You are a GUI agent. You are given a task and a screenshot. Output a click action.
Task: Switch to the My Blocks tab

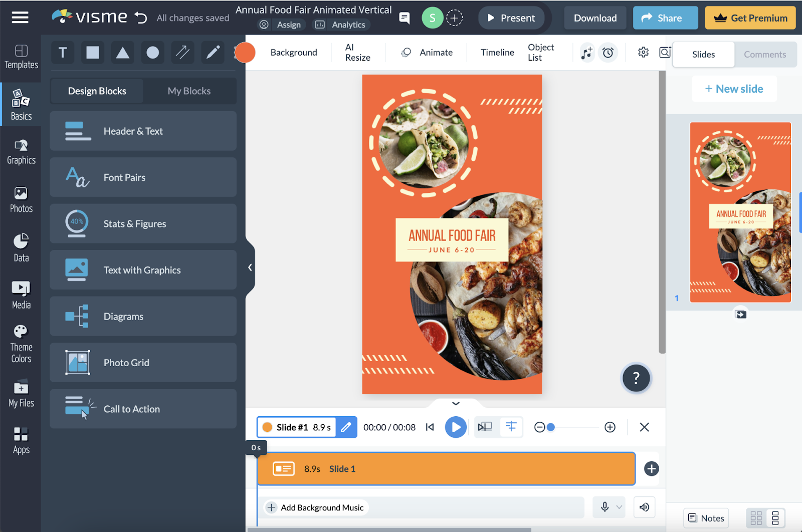[189, 91]
